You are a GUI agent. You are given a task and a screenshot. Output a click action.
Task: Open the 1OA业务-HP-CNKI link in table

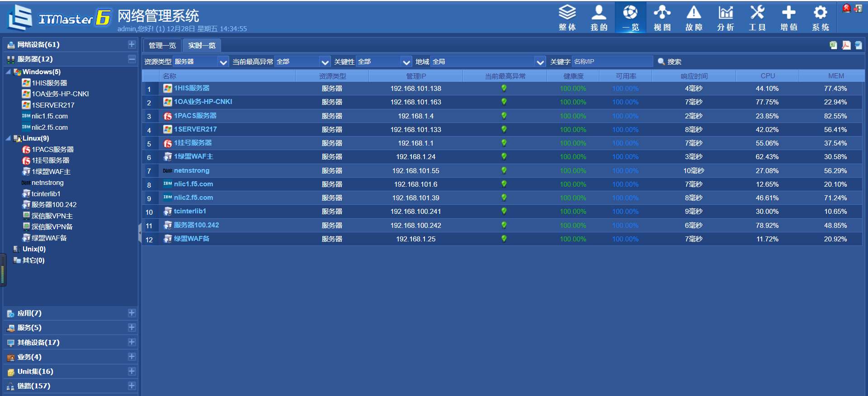(203, 102)
